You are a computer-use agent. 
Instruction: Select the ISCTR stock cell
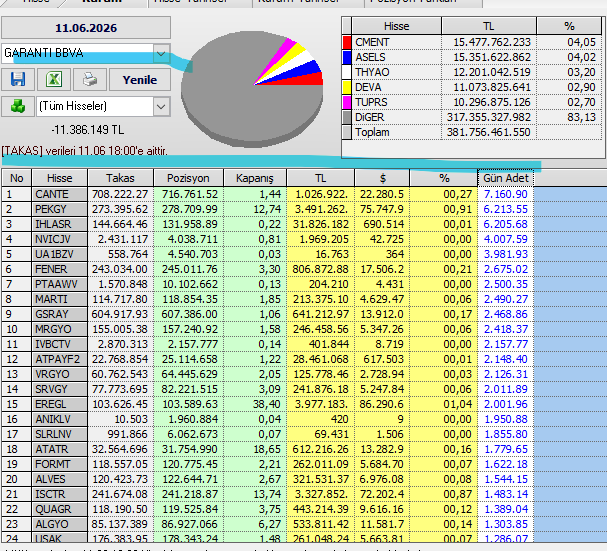pos(60,494)
